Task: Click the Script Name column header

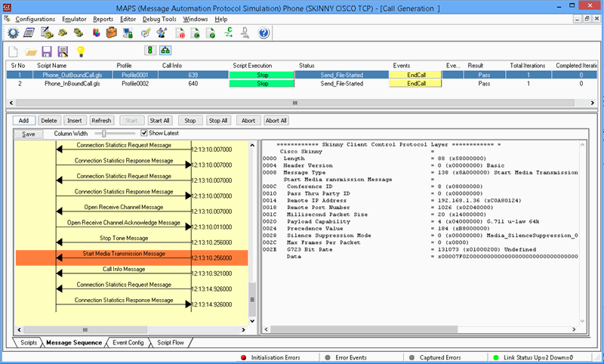Action: click(x=51, y=66)
